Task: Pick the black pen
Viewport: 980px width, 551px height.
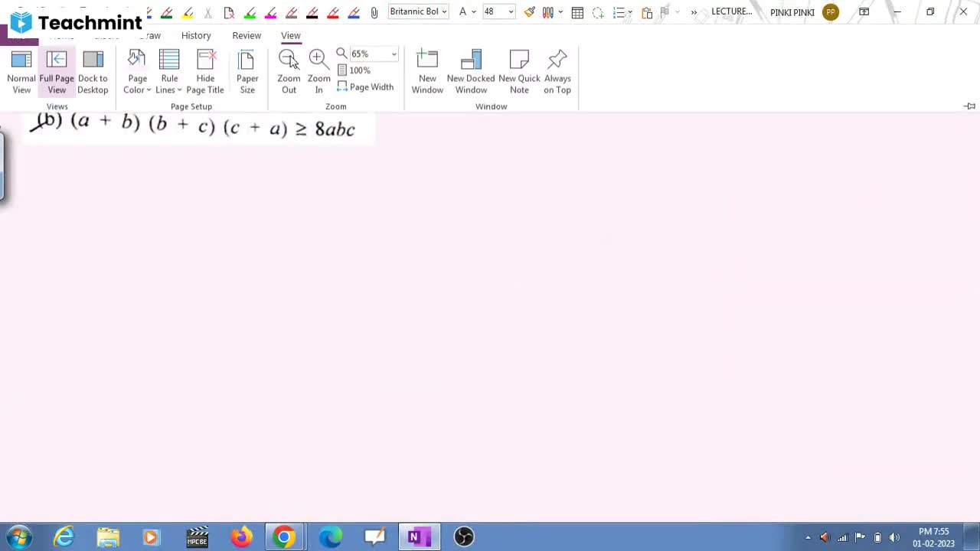Action: [312, 12]
